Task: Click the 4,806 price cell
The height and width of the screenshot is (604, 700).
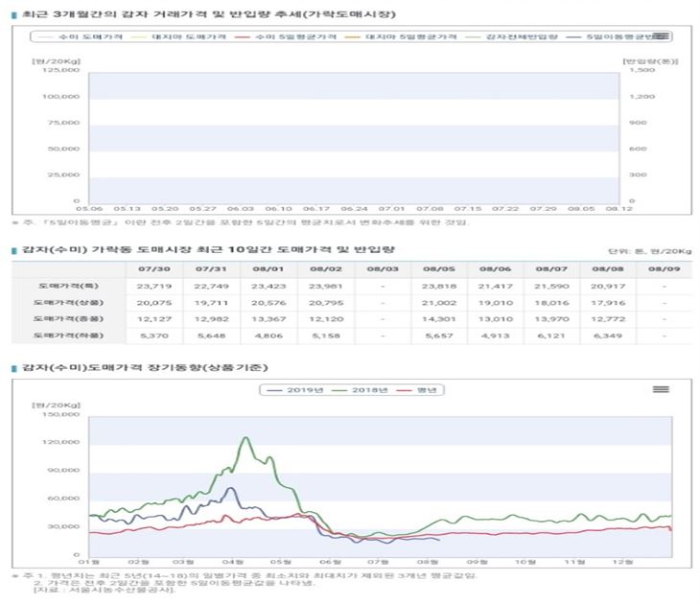Action: click(268, 336)
